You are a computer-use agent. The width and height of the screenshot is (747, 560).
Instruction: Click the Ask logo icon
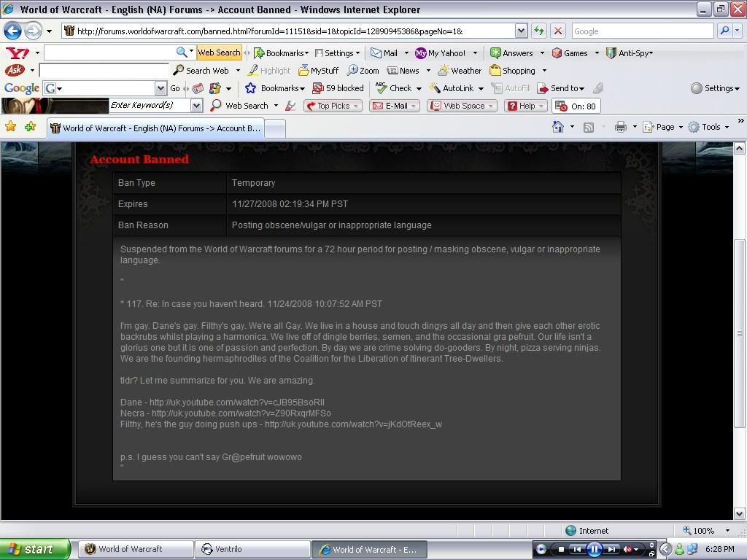point(15,71)
